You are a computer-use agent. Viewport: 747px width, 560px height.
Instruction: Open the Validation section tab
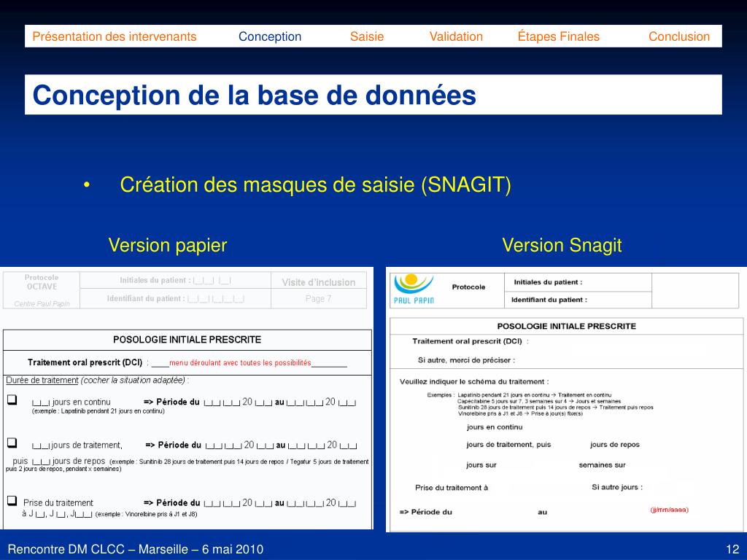(x=456, y=36)
